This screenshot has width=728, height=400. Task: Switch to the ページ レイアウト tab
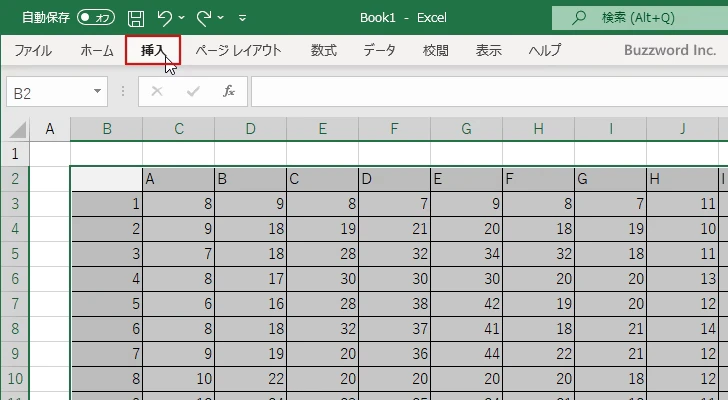[x=238, y=50]
